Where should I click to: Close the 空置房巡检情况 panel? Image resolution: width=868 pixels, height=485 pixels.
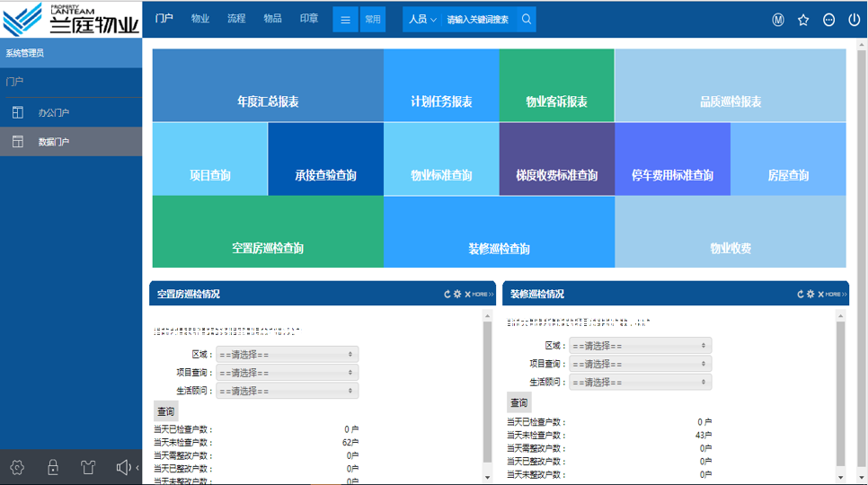pyautogui.click(x=467, y=295)
